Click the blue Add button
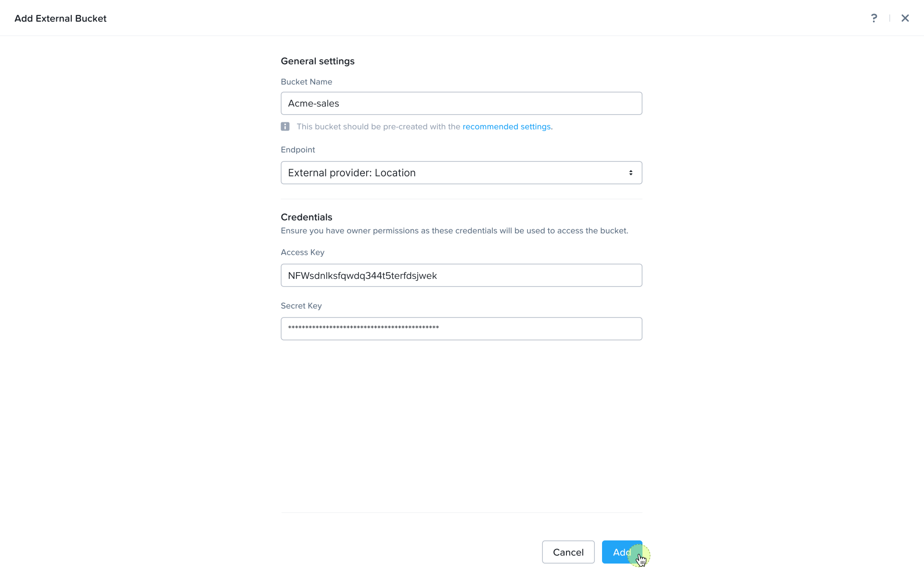 622,552
